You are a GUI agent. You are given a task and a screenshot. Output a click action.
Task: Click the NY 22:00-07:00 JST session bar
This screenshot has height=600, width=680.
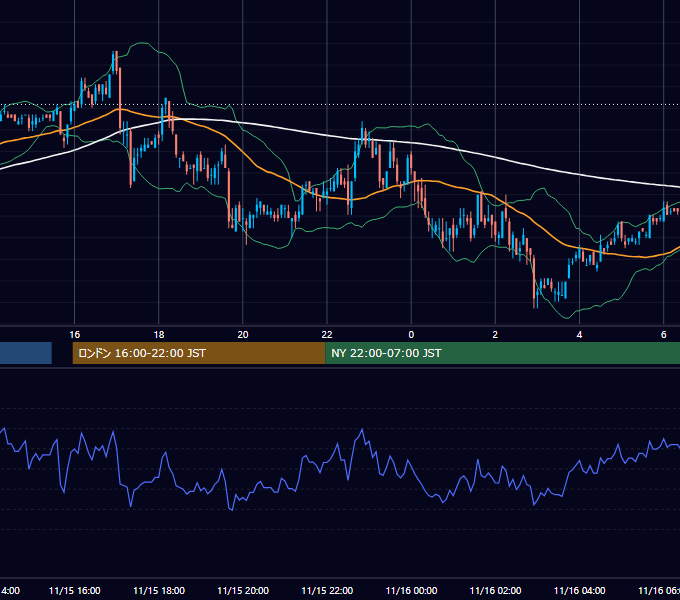pos(502,353)
